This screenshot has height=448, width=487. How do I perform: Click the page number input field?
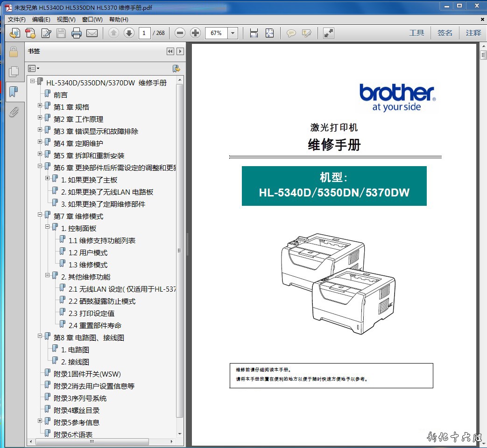144,33
